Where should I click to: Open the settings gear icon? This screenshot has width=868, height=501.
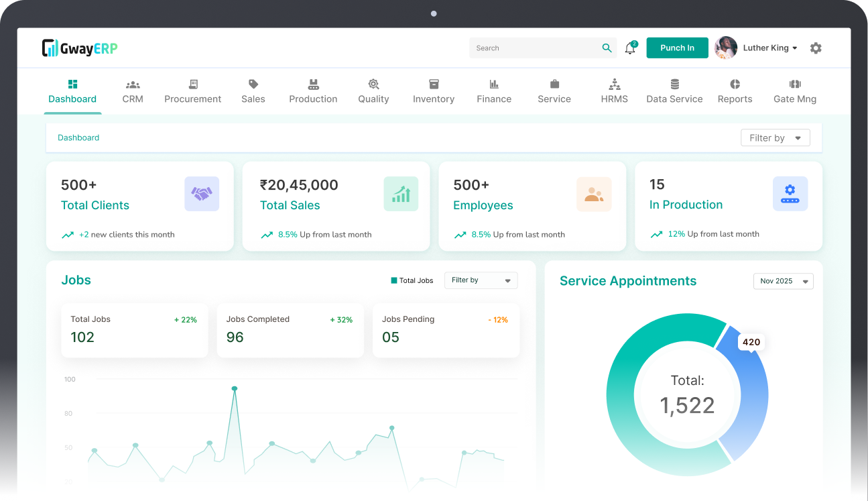[x=816, y=48]
